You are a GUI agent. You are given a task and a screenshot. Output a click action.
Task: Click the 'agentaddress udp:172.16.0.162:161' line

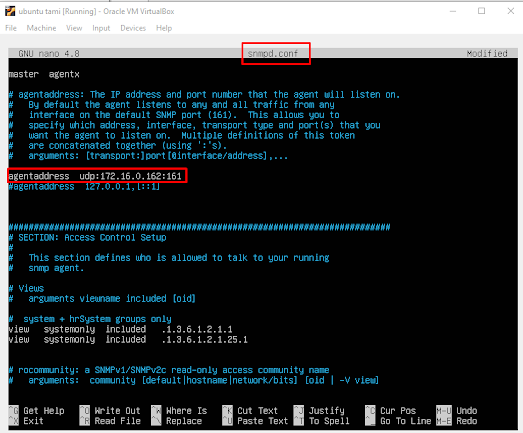[95, 176]
